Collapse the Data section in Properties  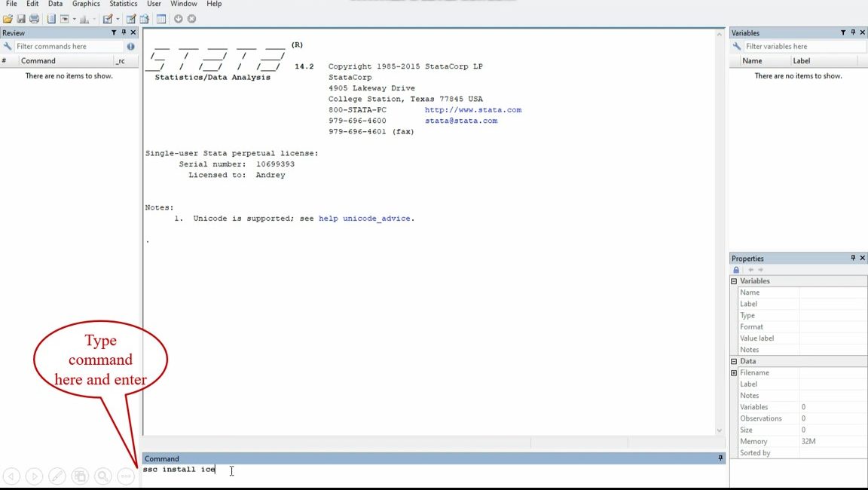[x=734, y=362]
